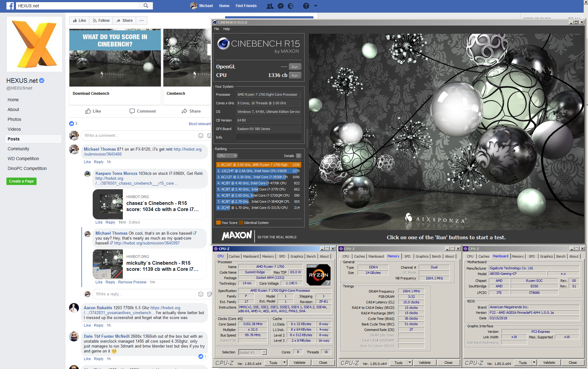Expand Tools dropdown arrow in Mainboard CPU-Z
The height and width of the screenshot is (369, 588).
pyautogui.click(x=534, y=363)
